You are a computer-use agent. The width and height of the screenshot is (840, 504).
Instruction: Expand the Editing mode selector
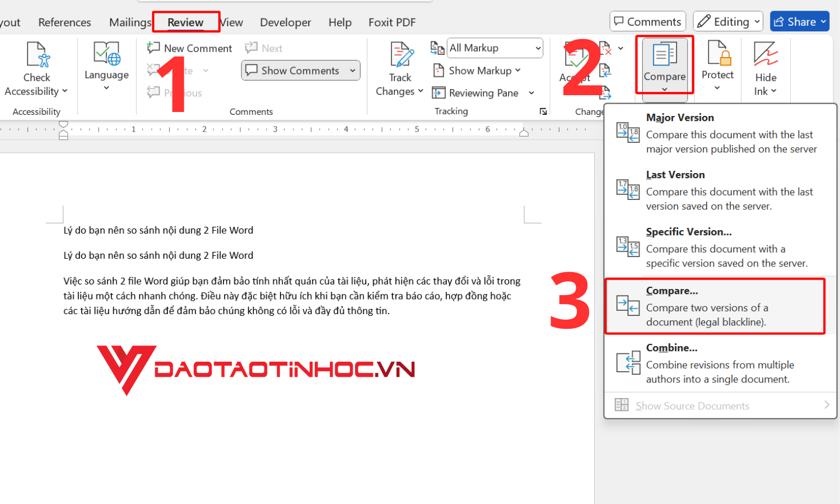tap(728, 21)
